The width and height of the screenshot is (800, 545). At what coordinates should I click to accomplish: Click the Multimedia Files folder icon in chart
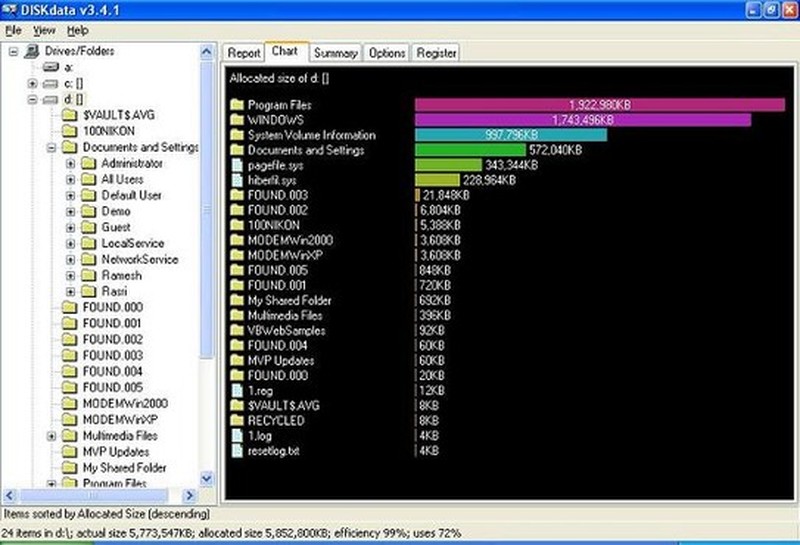tap(237, 315)
